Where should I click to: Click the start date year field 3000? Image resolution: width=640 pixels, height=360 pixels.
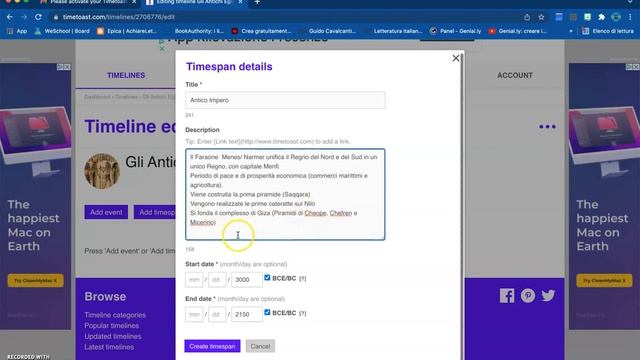coord(247,280)
